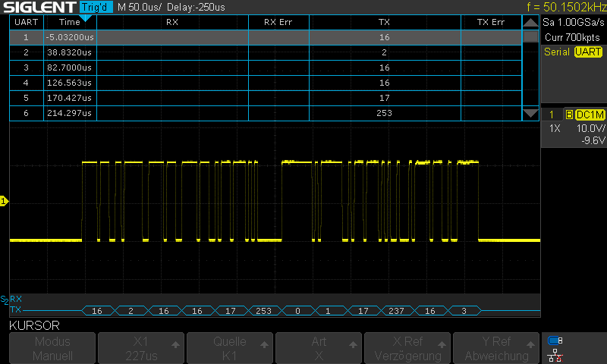
Task: Select the TX column header in decode table
Action: tap(384, 22)
